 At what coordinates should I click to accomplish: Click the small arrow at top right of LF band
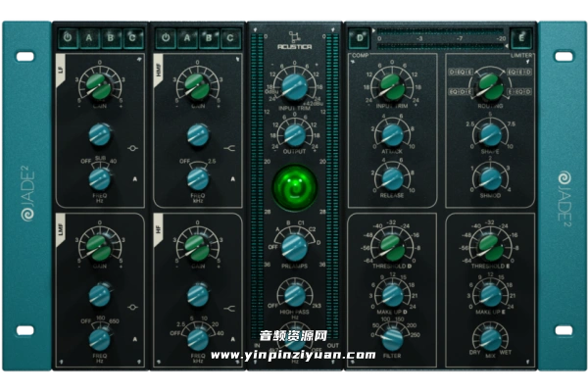tap(139, 59)
